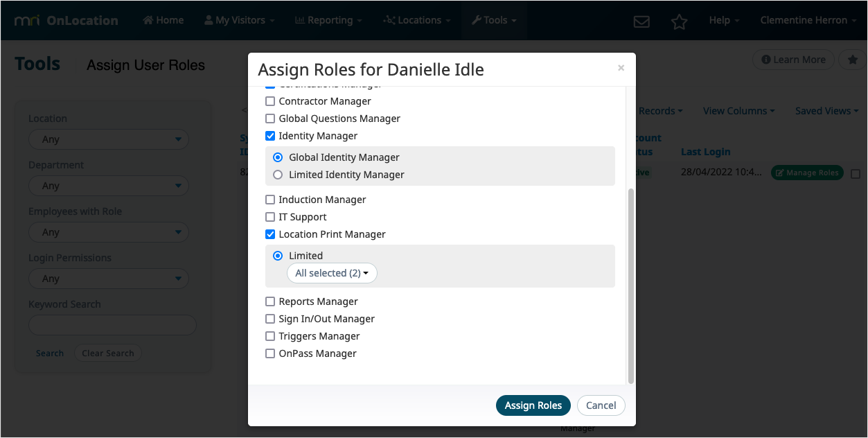Tick the Reports Manager checkbox
This screenshot has width=868, height=438.
(x=270, y=301)
